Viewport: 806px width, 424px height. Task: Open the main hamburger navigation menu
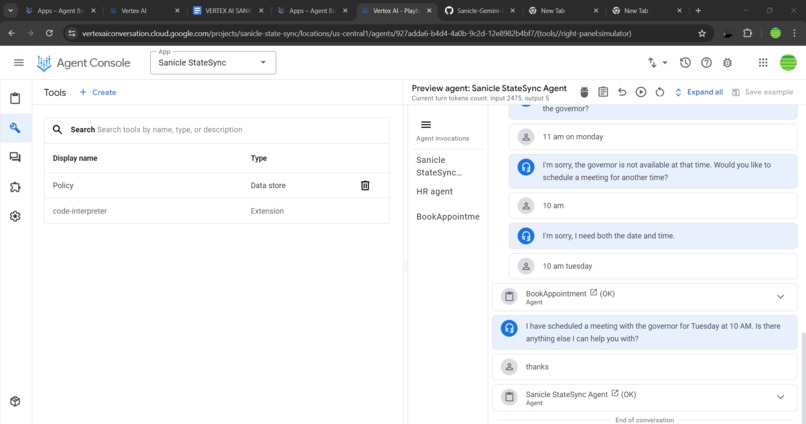[19, 63]
